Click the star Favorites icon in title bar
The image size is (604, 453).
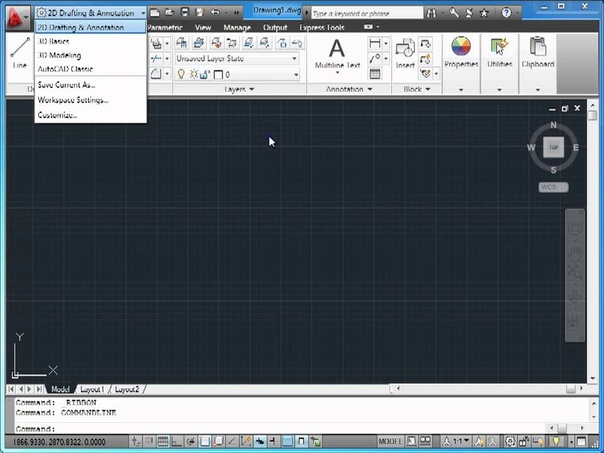484,13
